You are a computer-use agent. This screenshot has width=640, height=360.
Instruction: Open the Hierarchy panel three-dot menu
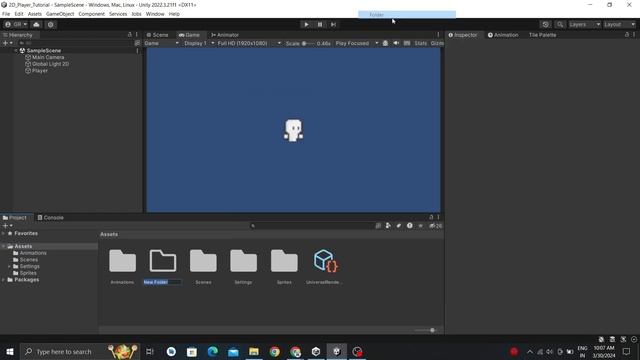click(x=137, y=35)
